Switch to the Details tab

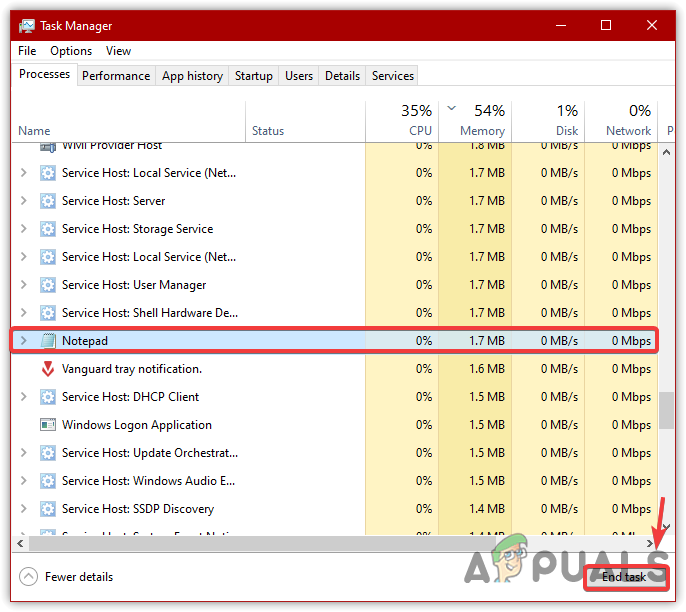click(342, 76)
